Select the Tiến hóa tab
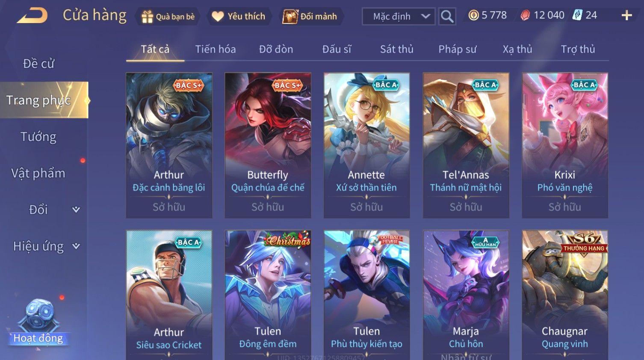The height and width of the screenshot is (360, 644). coord(216,49)
